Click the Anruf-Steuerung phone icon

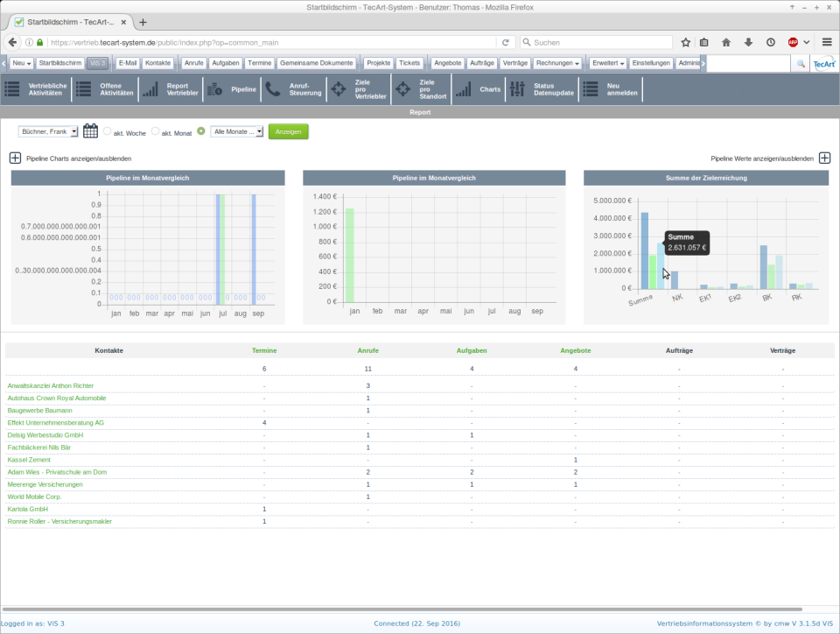click(273, 89)
